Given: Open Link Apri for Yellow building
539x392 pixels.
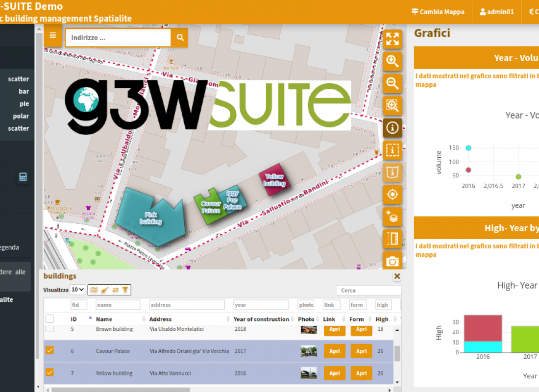Looking at the screenshot, I should [x=335, y=373].
